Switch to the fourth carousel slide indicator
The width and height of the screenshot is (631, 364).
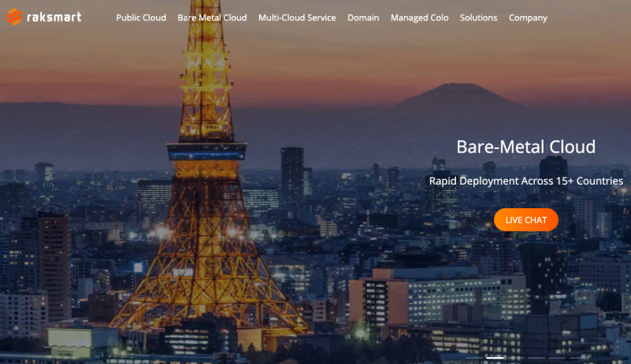[x=535, y=357]
